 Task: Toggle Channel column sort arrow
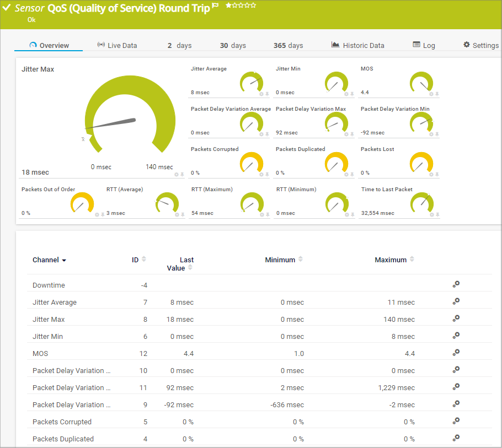(x=64, y=261)
